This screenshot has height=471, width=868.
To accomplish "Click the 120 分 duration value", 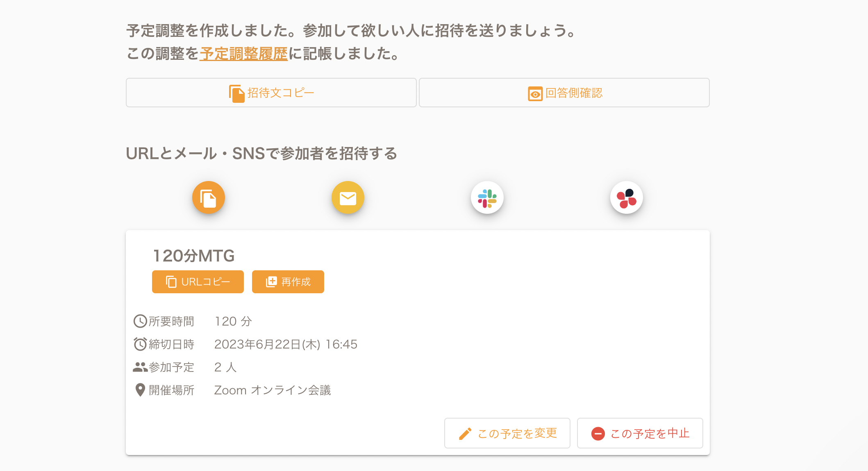I will [233, 322].
